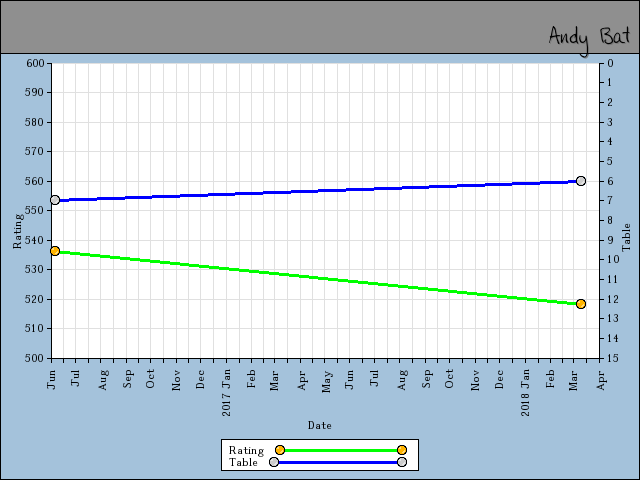Click right grey marker in Table legend
The height and width of the screenshot is (480, 640).
tap(402, 462)
